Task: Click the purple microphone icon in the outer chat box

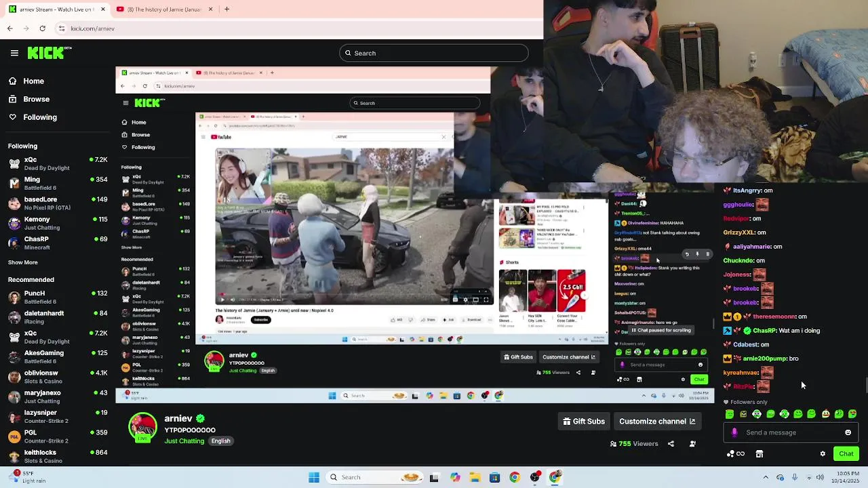Action: pos(734,432)
